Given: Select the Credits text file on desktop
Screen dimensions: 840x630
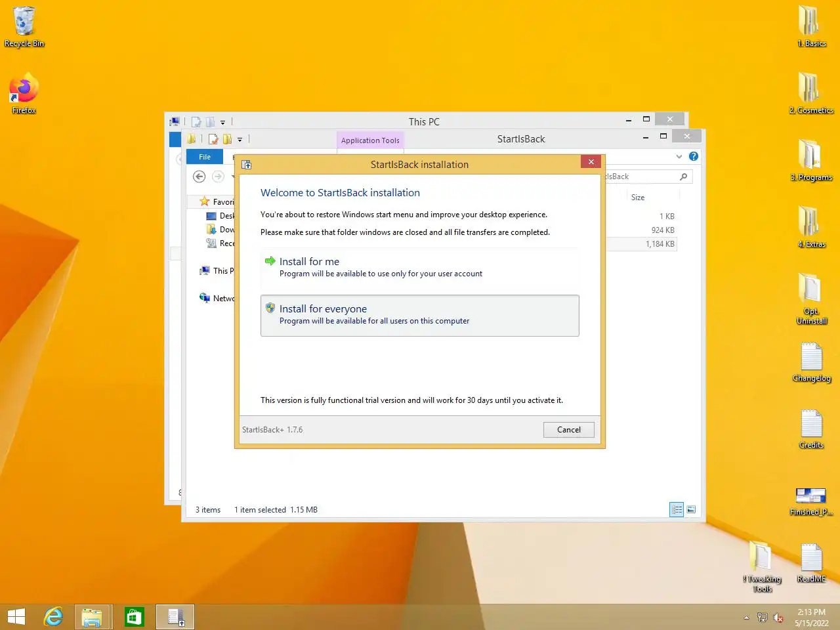Looking at the screenshot, I should pos(811,430).
